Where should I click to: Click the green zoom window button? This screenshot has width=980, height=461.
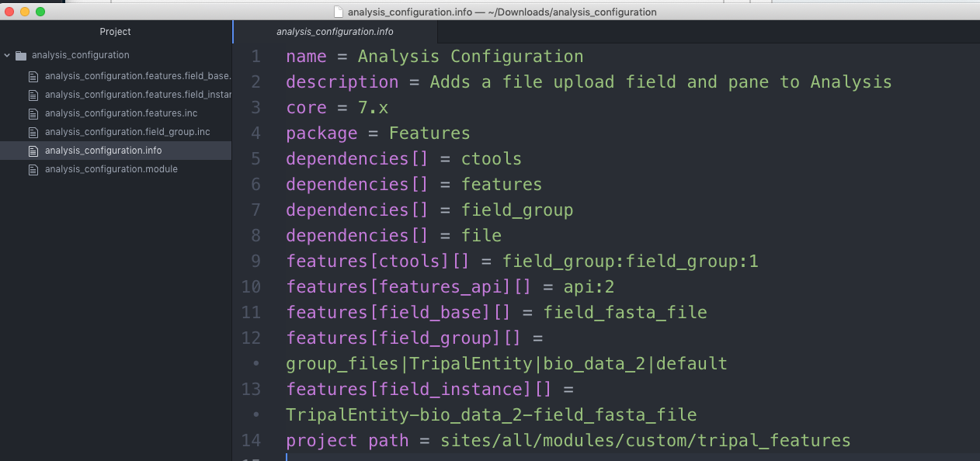(x=40, y=12)
